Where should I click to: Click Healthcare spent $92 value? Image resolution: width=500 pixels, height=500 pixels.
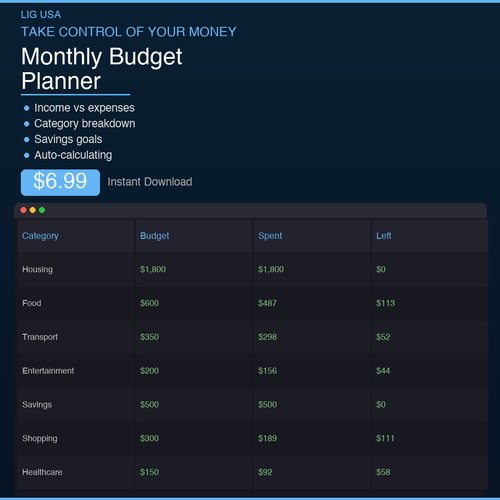[x=265, y=472]
